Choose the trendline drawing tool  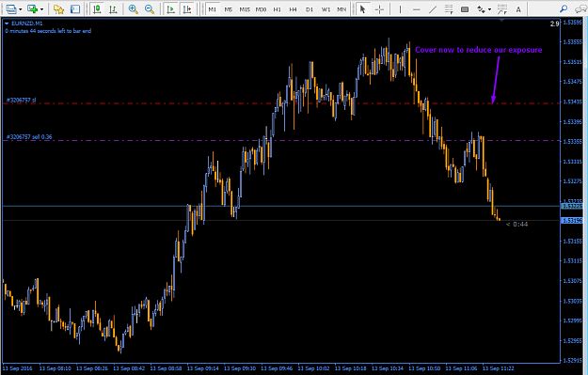(x=433, y=9)
